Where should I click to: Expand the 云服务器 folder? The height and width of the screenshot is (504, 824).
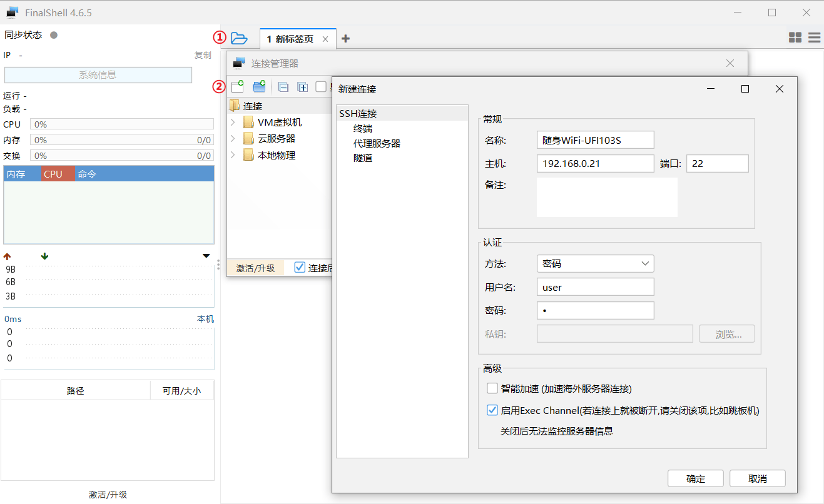click(x=233, y=138)
